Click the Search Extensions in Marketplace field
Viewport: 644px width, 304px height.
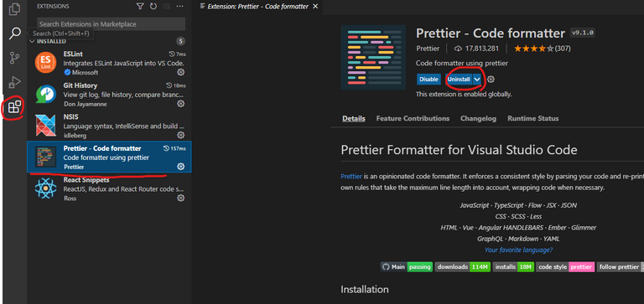pyautogui.click(x=111, y=24)
